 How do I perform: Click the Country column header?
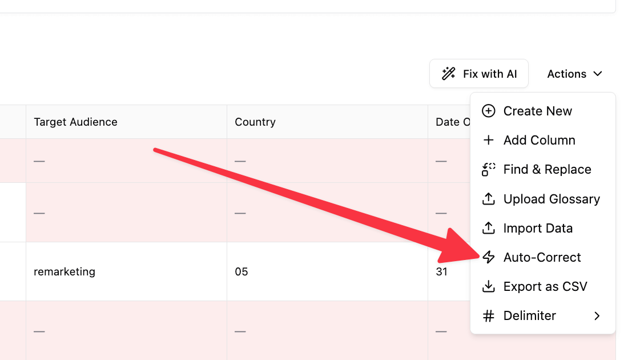point(255,122)
